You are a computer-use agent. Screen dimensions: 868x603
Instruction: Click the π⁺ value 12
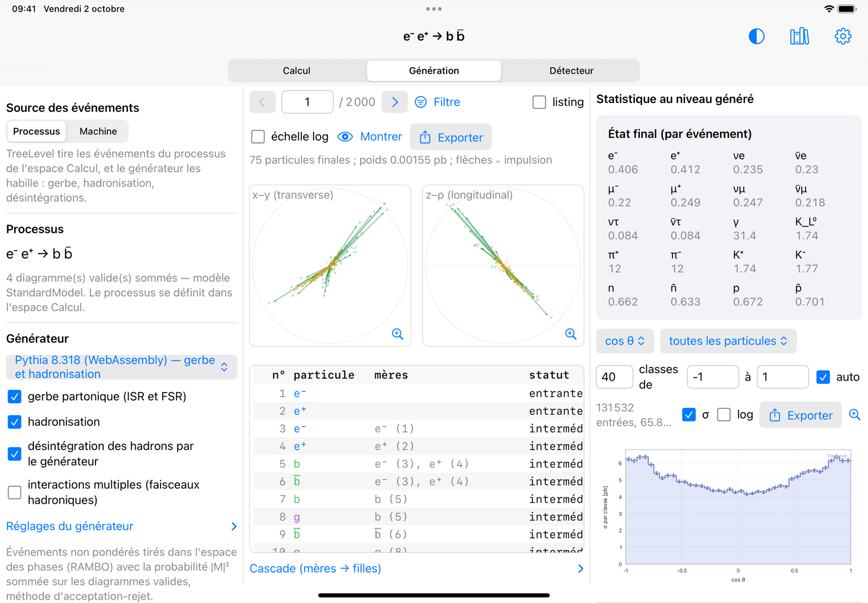pyautogui.click(x=614, y=269)
